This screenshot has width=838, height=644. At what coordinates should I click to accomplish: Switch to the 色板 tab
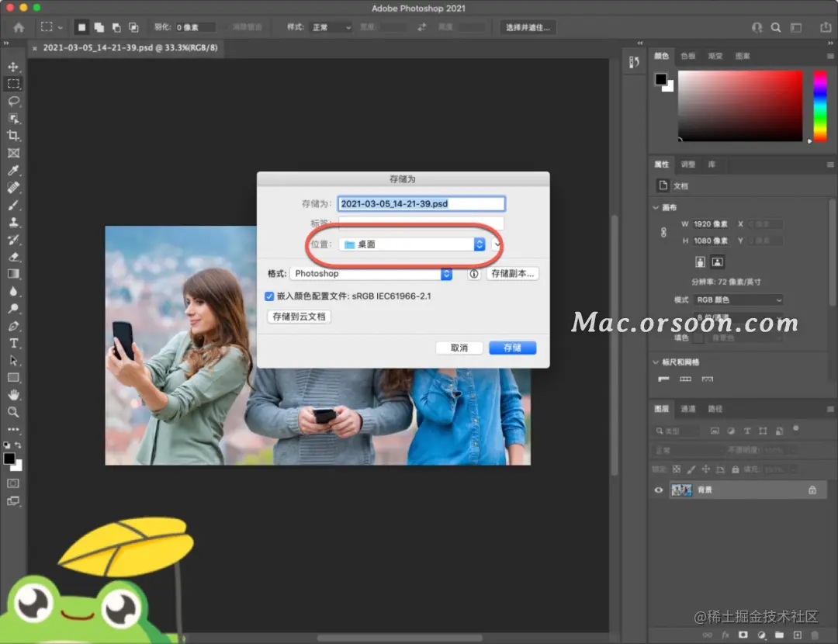687,56
